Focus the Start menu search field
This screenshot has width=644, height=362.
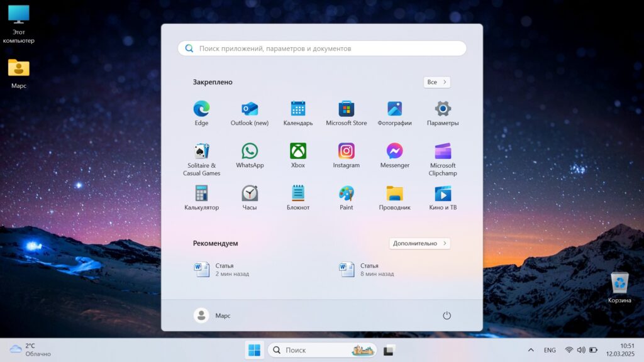pyautogui.click(x=322, y=48)
